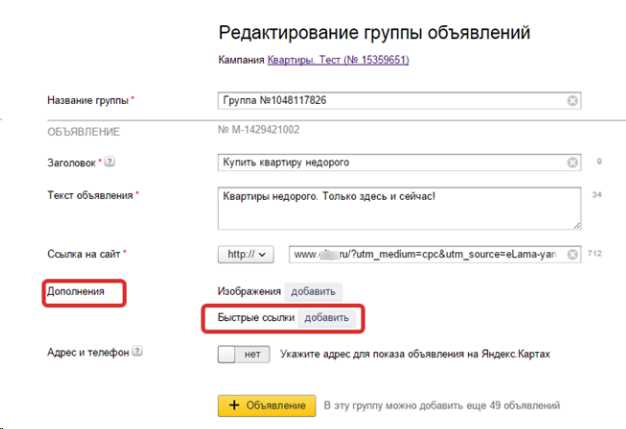The image size is (626, 429).
Task: Click into the Заголовок text field
Action: coord(390,163)
